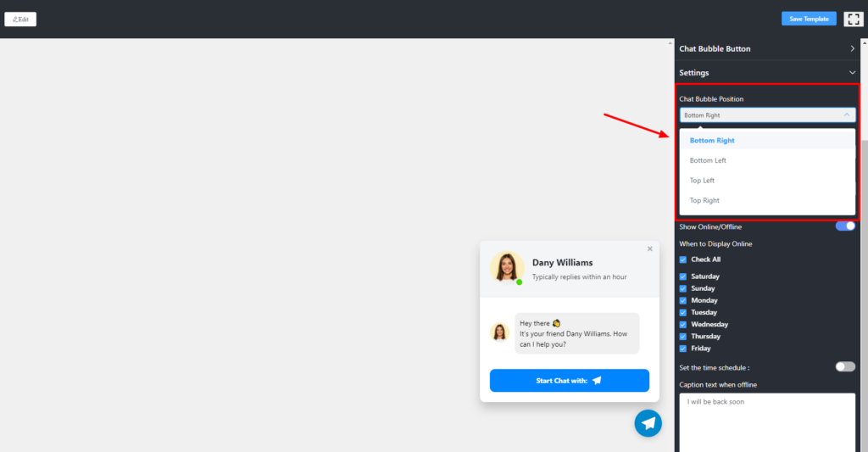Click Start Chat with button

[x=569, y=381]
